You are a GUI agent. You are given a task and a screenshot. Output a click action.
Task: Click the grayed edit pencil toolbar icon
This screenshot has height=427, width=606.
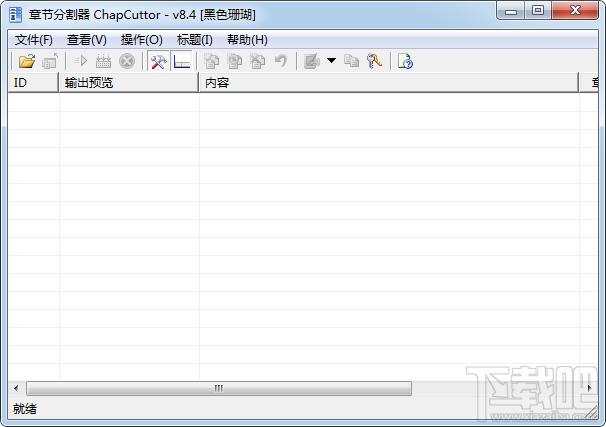coord(312,61)
